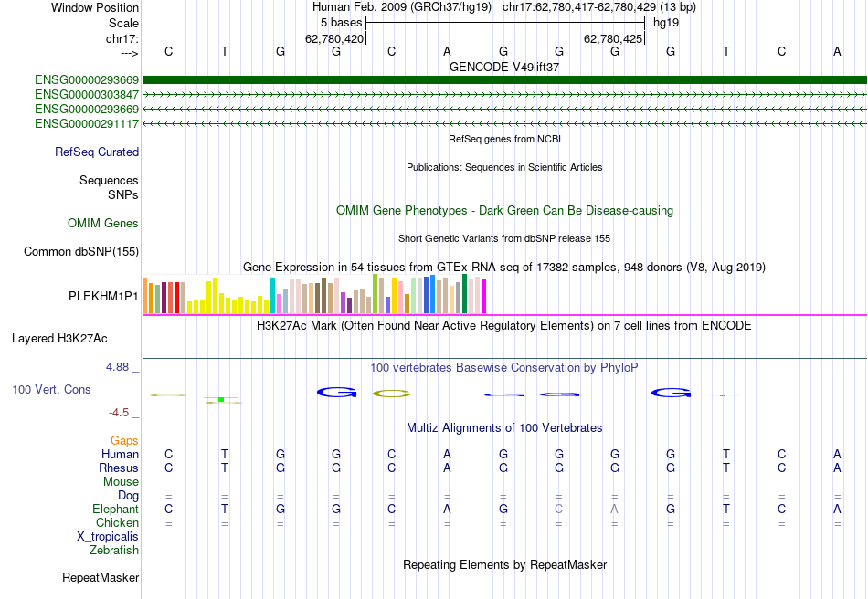This screenshot has width=868, height=599.
Task: Click the Sequences track label
Action: pyautogui.click(x=109, y=180)
